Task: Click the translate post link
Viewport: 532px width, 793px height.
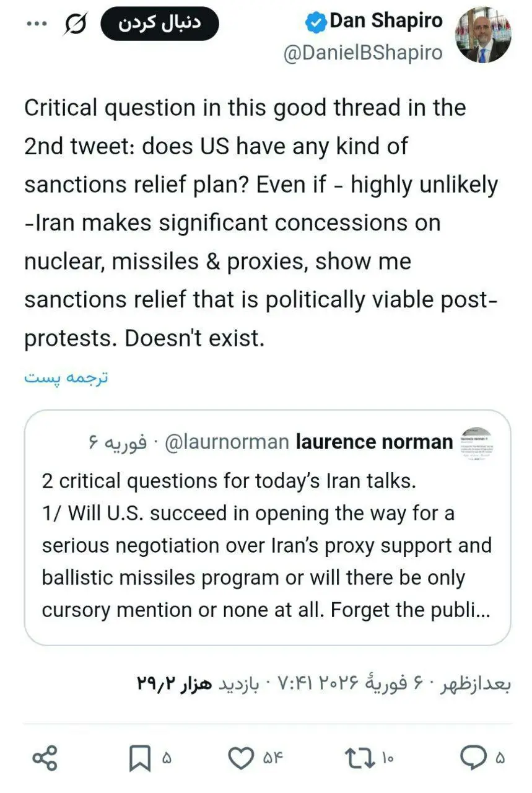Action: (x=66, y=379)
